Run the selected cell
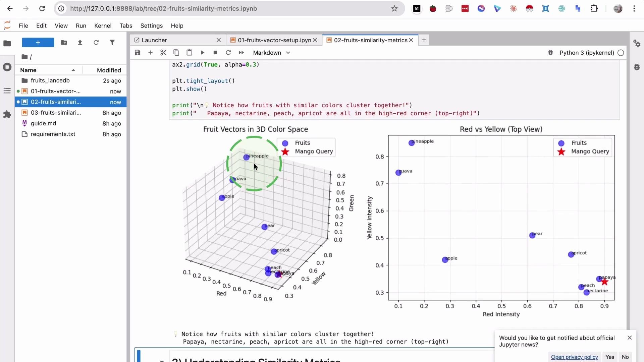This screenshot has height=362, width=644. (x=202, y=53)
